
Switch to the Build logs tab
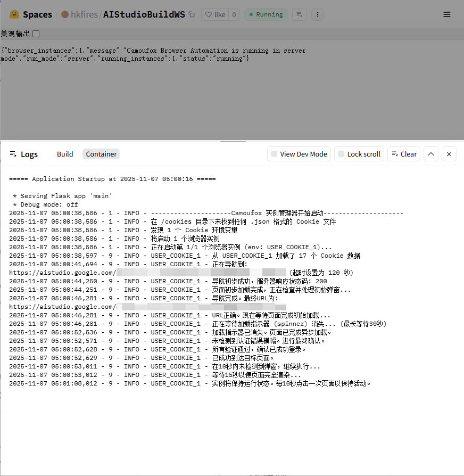[65, 154]
